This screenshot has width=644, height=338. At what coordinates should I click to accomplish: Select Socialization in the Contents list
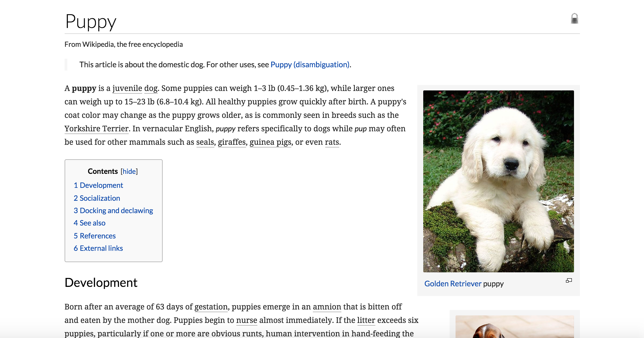coord(97,198)
